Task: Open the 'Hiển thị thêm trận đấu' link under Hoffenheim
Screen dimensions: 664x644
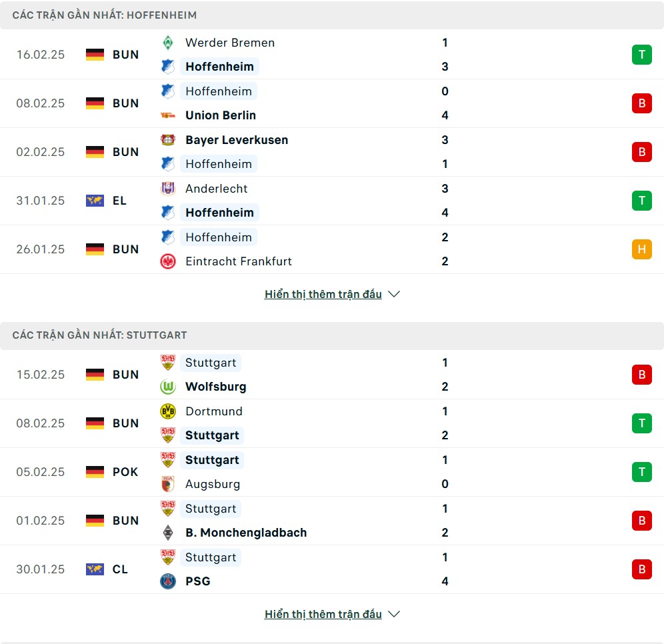Action: (x=323, y=294)
